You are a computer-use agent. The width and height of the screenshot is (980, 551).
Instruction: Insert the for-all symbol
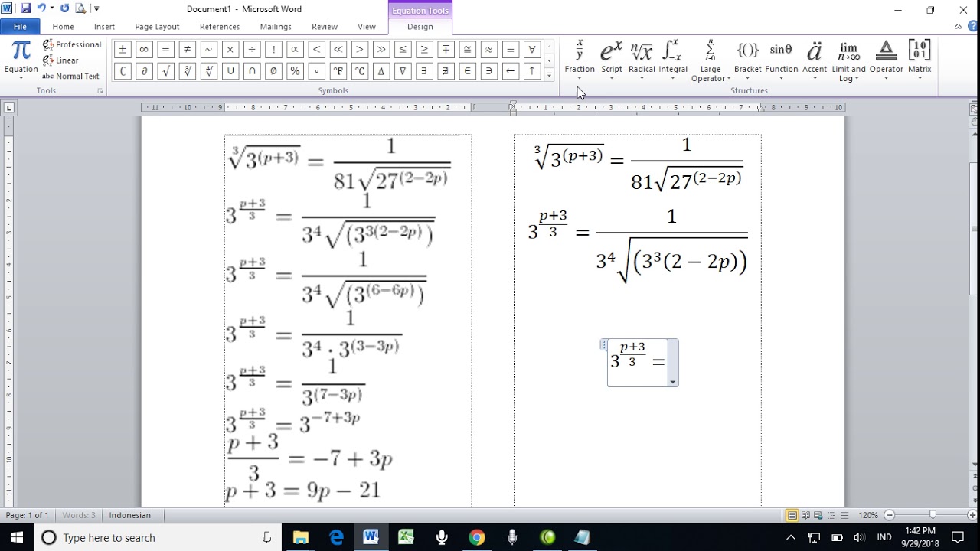point(533,50)
